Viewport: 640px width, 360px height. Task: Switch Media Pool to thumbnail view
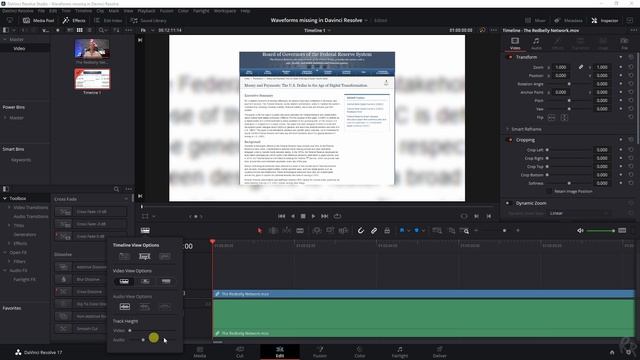click(80, 31)
